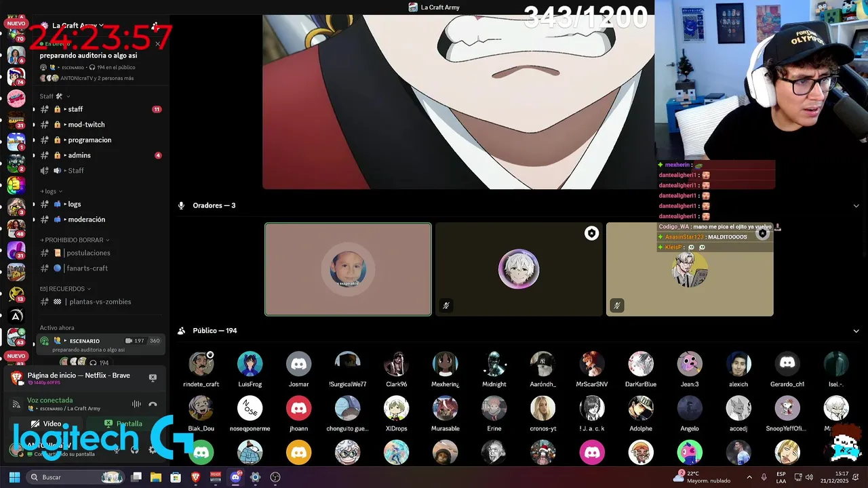868x488 pixels.
Task: Open the staff text channel
Action: click(100, 109)
